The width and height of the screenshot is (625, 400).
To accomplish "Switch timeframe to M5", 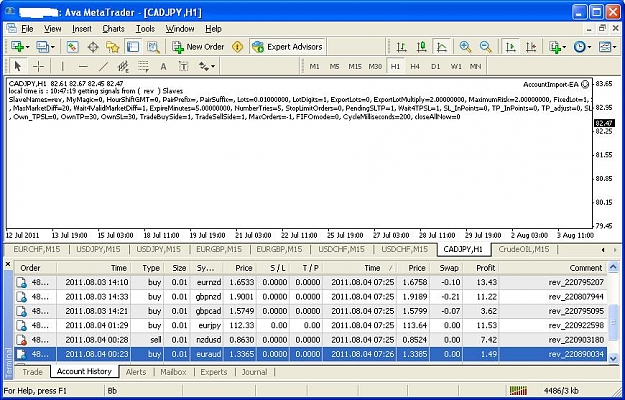I will click(334, 67).
